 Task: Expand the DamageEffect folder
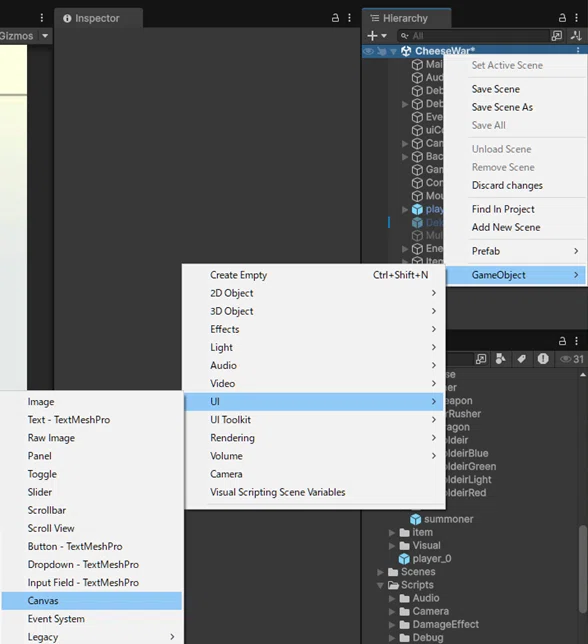(x=392, y=625)
